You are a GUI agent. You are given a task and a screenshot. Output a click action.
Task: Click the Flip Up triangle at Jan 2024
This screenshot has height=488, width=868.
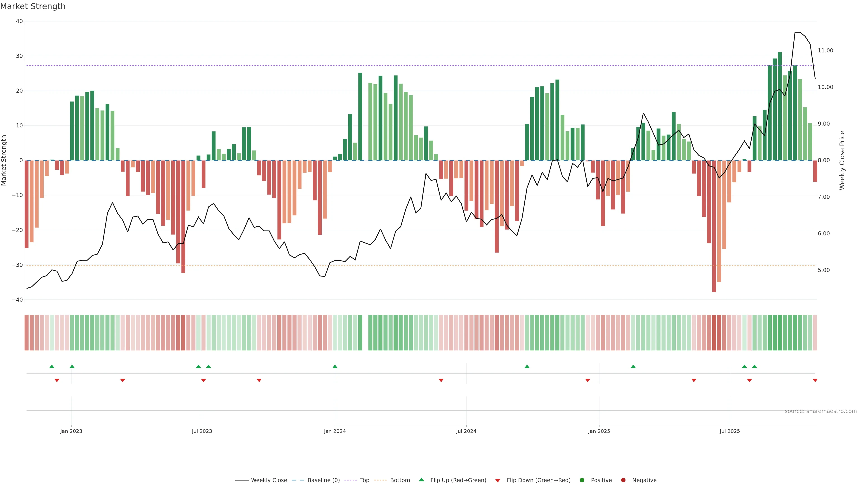[335, 366]
